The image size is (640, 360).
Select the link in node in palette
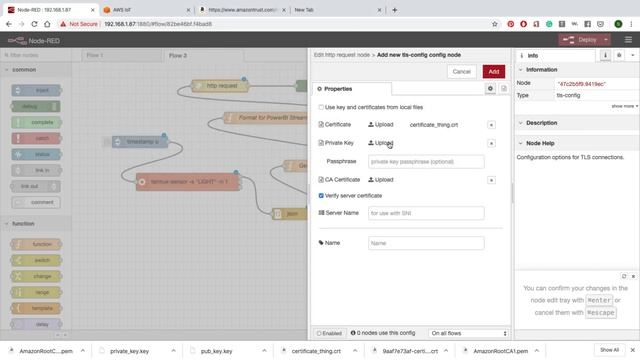[x=36, y=170]
